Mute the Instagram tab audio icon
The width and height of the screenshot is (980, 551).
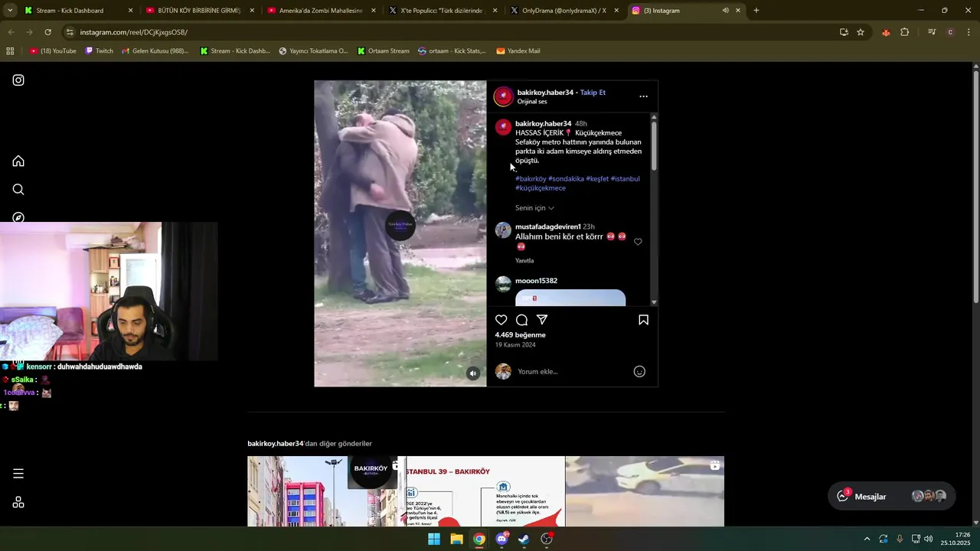725,11
